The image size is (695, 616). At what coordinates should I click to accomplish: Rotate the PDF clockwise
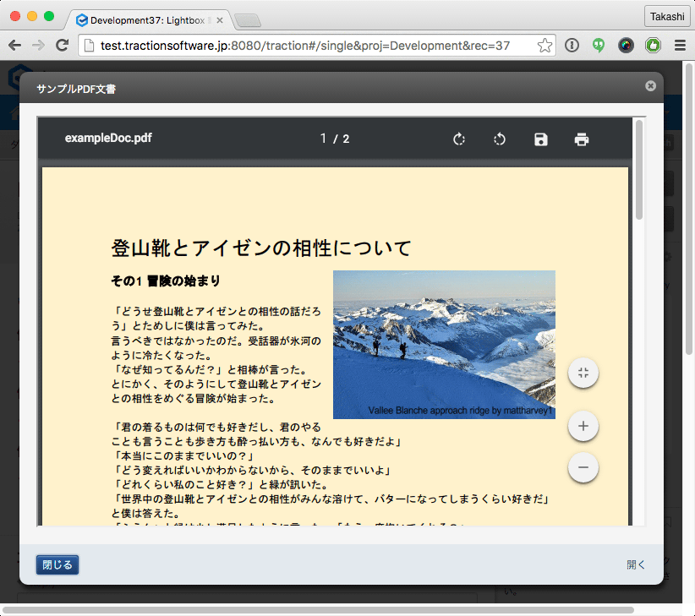pyautogui.click(x=459, y=139)
